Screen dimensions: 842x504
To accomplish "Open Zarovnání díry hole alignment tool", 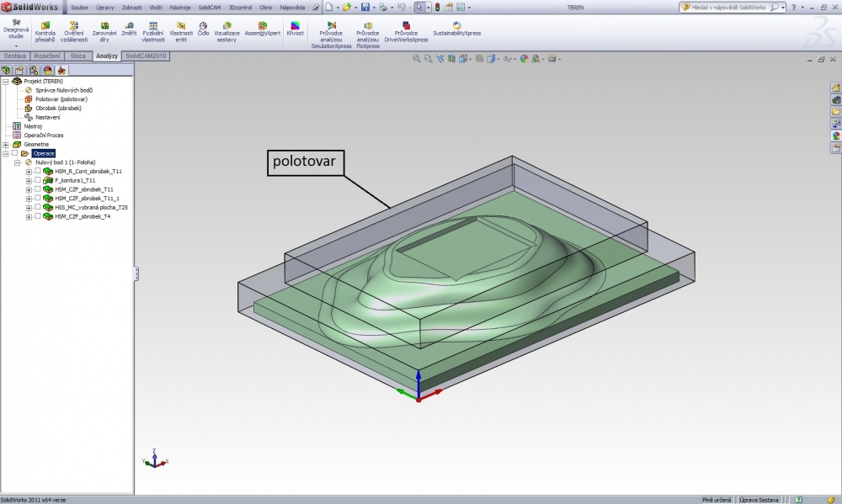I will point(104,32).
